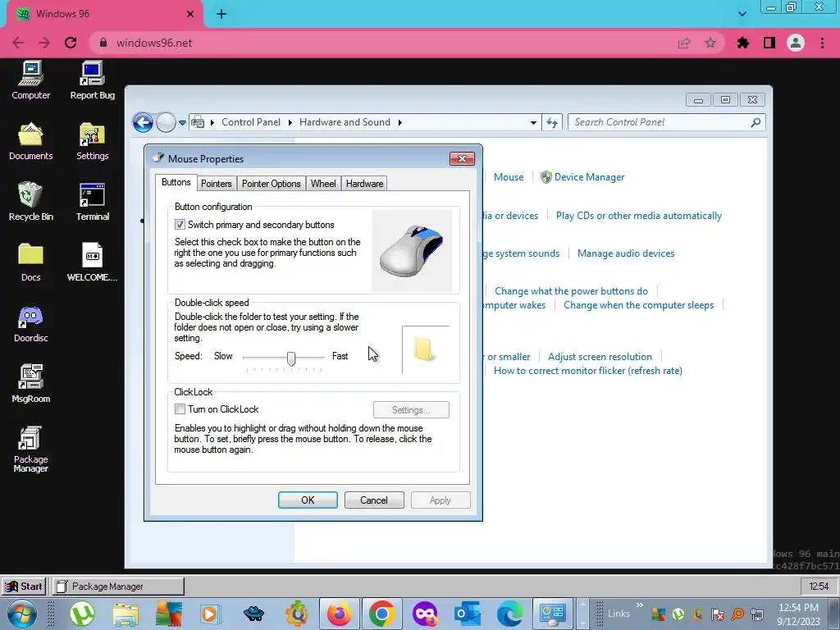Screen dimensions: 840x630
Task: Switch to the Pointer Options tab
Action: tap(271, 184)
